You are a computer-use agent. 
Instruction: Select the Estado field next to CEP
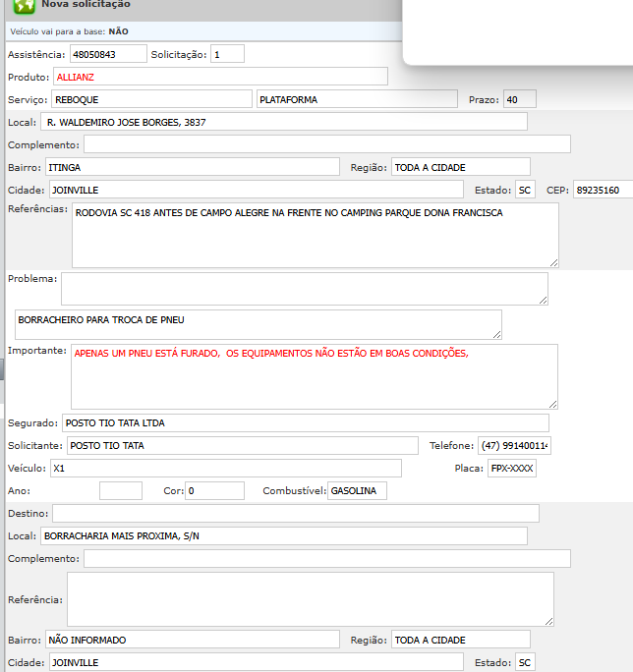pos(525,190)
